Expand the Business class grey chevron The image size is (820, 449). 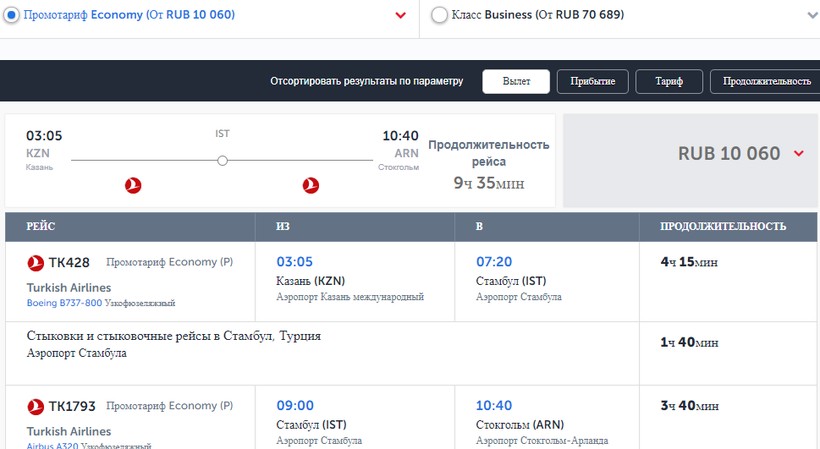click(812, 16)
